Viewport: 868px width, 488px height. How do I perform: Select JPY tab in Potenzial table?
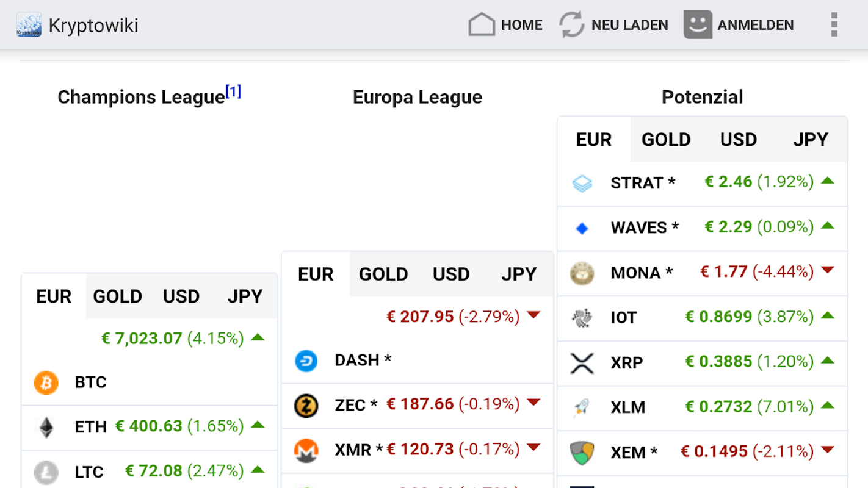(811, 140)
